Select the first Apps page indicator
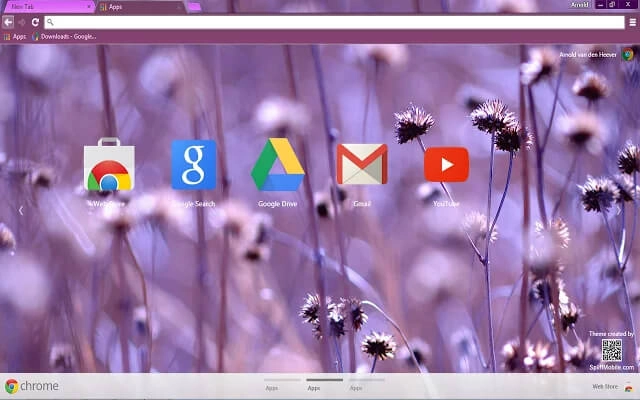Image resolution: width=640 pixels, height=400 pixels. pos(282,384)
